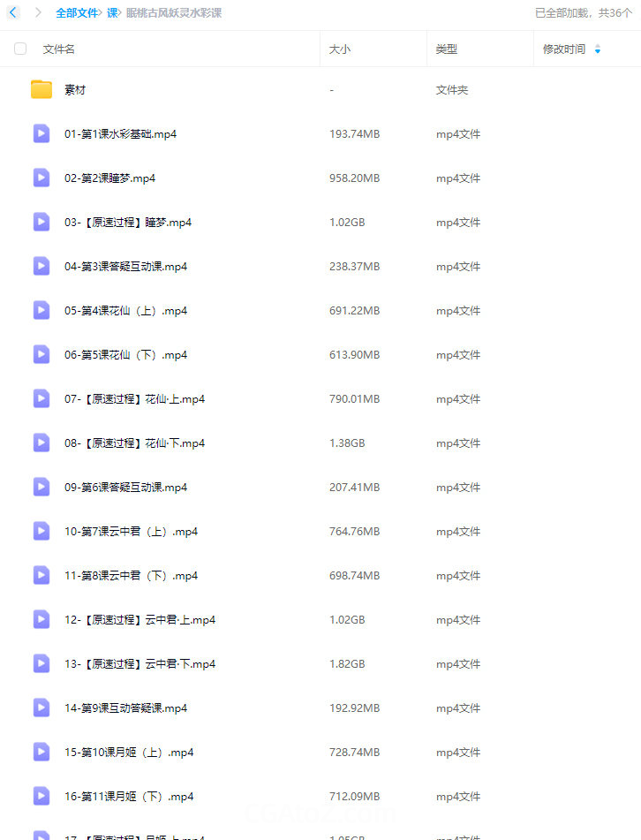
Task: Click the 大小 column header
Action: pyautogui.click(x=340, y=49)
